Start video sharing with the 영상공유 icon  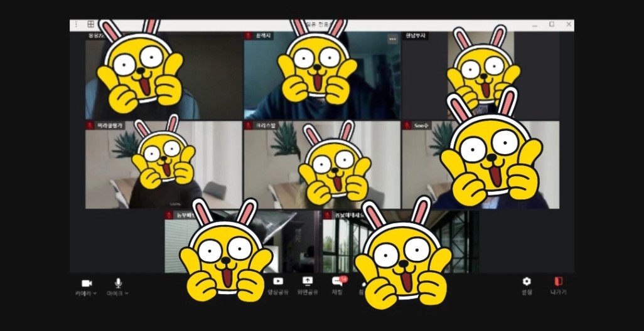[x=278, y=281]
